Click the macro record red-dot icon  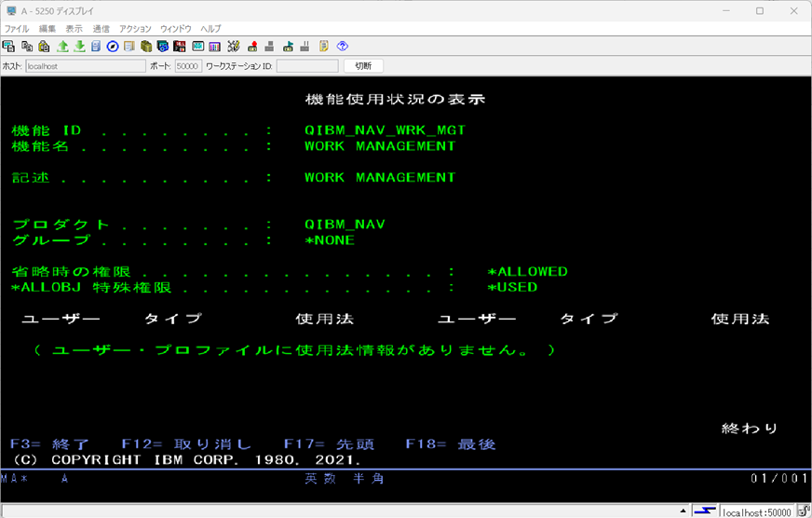pyautogui.click(x=252, y=46)
